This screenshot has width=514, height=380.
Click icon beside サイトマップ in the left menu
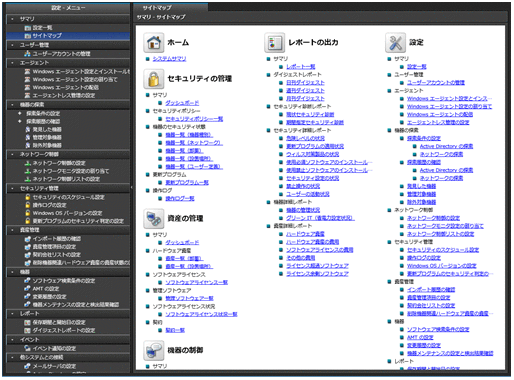click(x=28, y=36)
